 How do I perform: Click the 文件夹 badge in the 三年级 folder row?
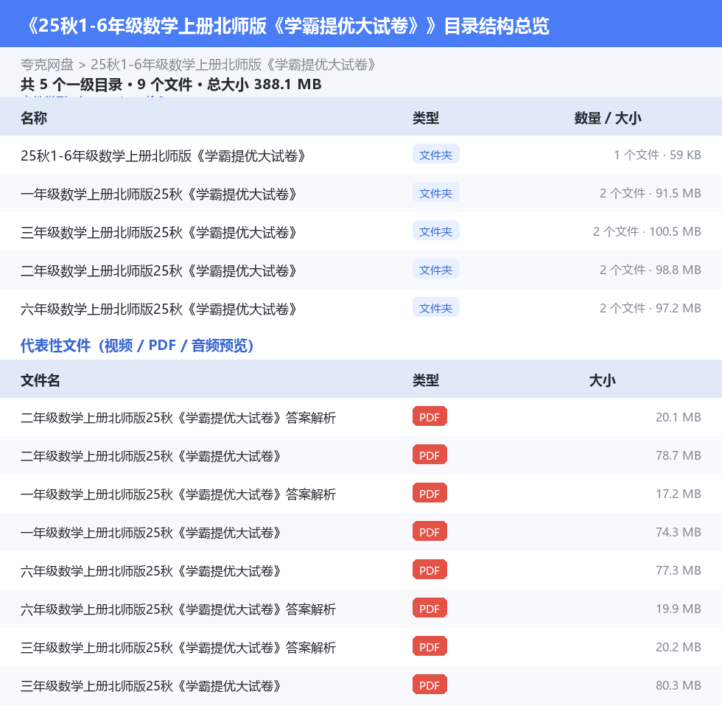436,231
